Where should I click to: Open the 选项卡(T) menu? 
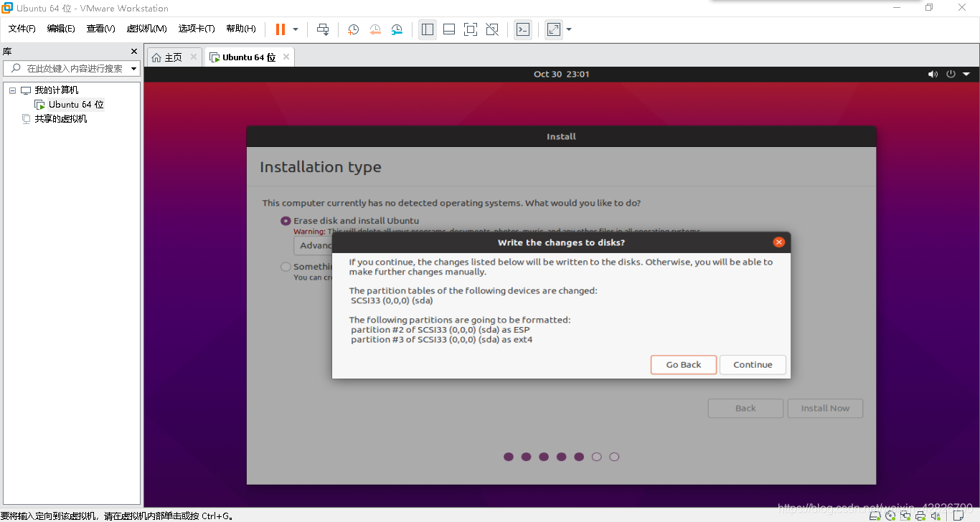pos(197,29)
